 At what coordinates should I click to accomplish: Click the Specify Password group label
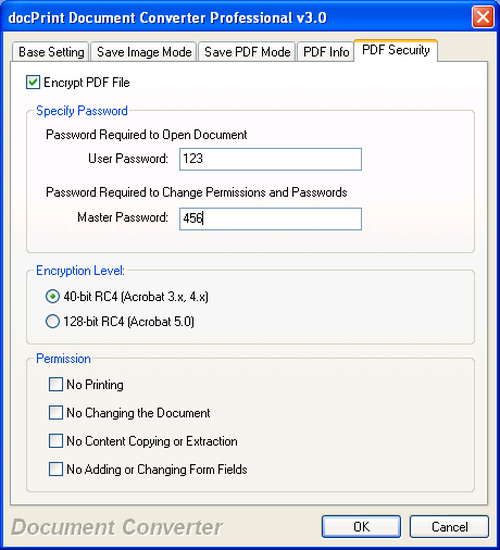82,111
